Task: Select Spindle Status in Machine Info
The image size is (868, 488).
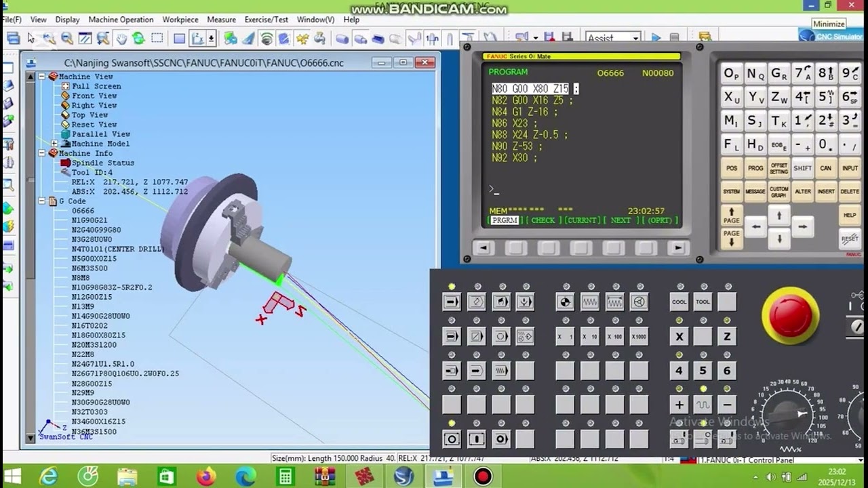Action: (x=103, y=163)
